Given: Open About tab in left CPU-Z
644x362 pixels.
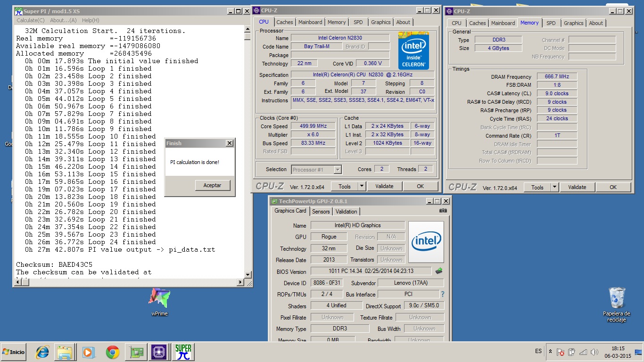Looking at the screenshot, I should (x=403, y=22).
